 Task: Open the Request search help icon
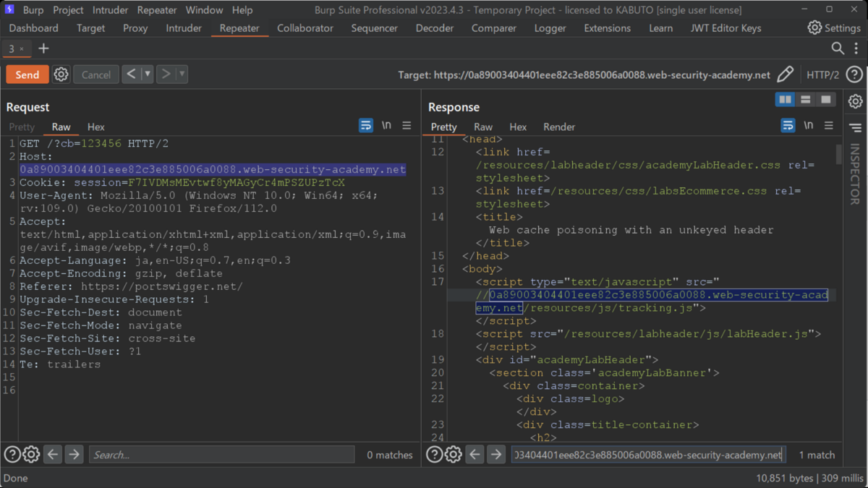(x=12, y=455)
